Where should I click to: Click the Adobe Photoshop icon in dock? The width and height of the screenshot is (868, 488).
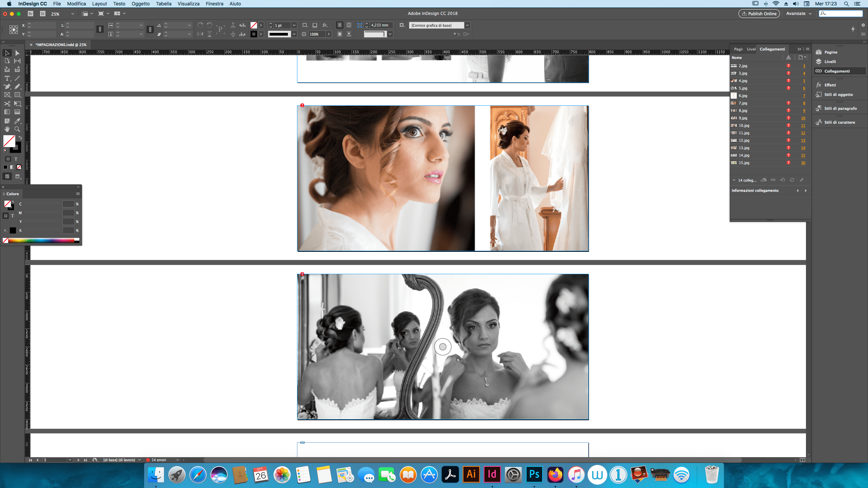coord(534,474)
